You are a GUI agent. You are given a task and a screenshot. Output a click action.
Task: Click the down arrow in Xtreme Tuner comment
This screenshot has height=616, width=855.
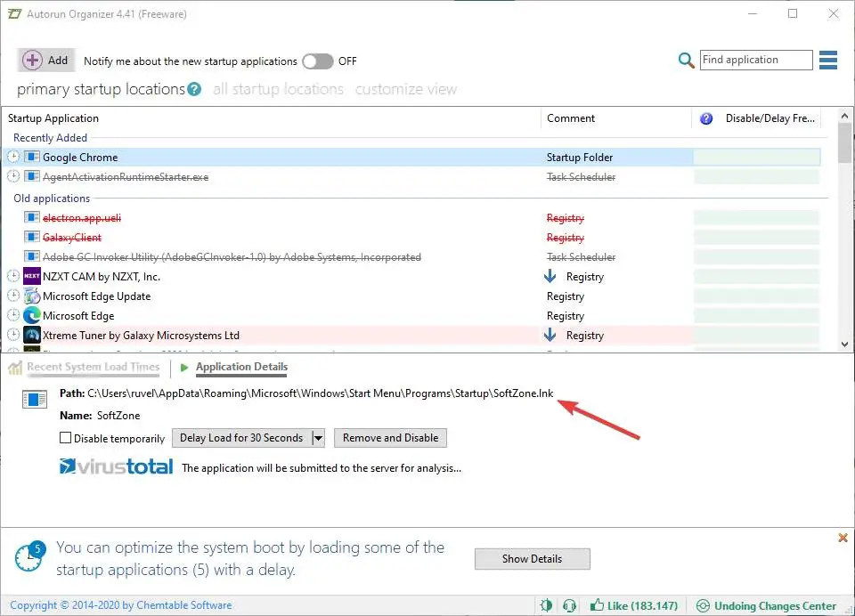(x=550, y=336)
